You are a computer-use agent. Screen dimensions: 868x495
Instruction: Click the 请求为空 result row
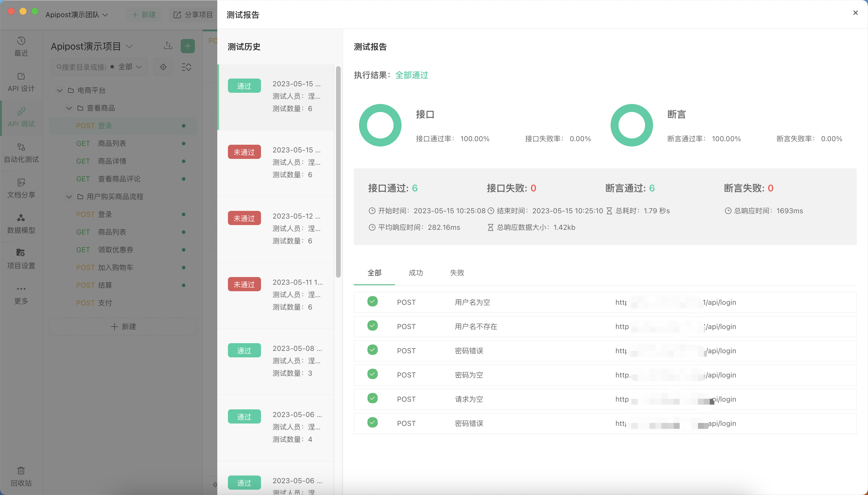[605, 399]
